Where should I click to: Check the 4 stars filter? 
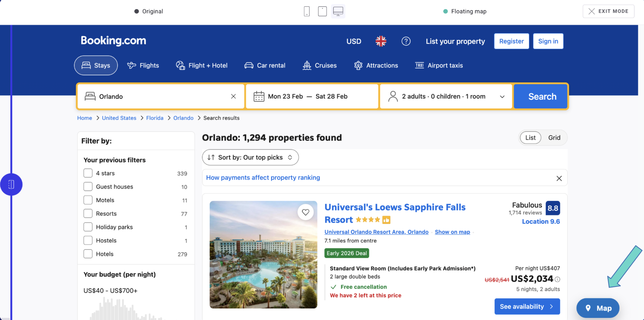pos(88,173)
